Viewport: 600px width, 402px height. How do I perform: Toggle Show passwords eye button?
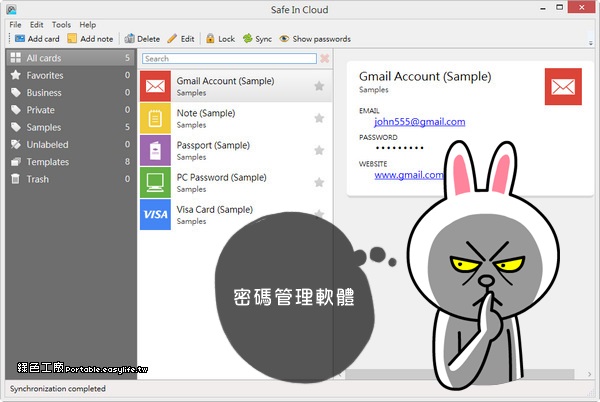315,39
